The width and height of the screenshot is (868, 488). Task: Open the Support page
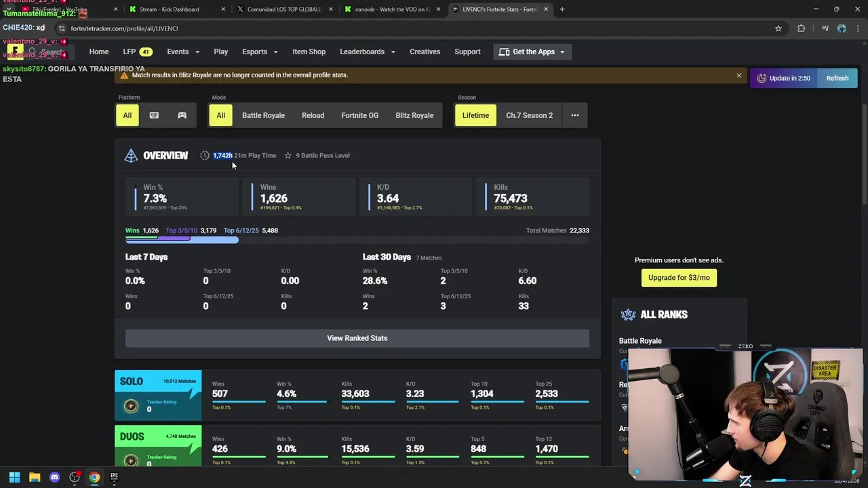tap(467, 52)
